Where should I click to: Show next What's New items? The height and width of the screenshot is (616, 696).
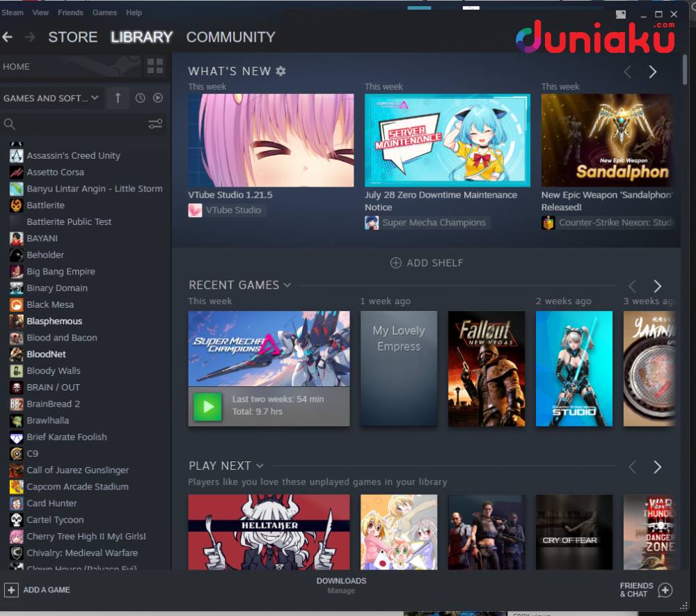653,72
